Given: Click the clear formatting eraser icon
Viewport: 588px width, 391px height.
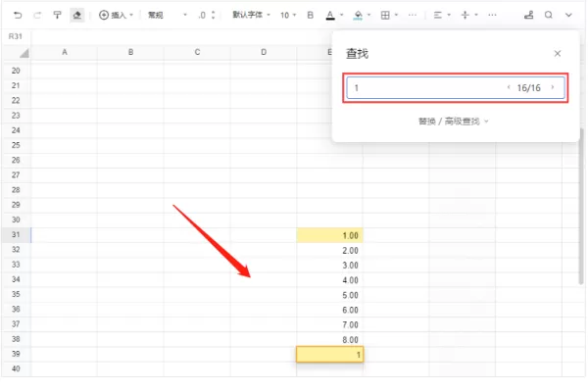Looking at the screenshot, I should pos(76,15).
